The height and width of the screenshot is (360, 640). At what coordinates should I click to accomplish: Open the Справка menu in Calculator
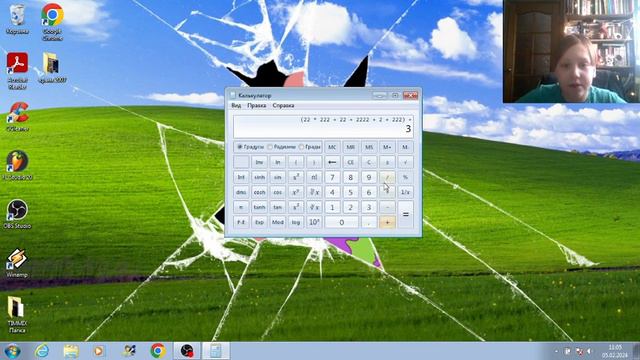(283, 105)
